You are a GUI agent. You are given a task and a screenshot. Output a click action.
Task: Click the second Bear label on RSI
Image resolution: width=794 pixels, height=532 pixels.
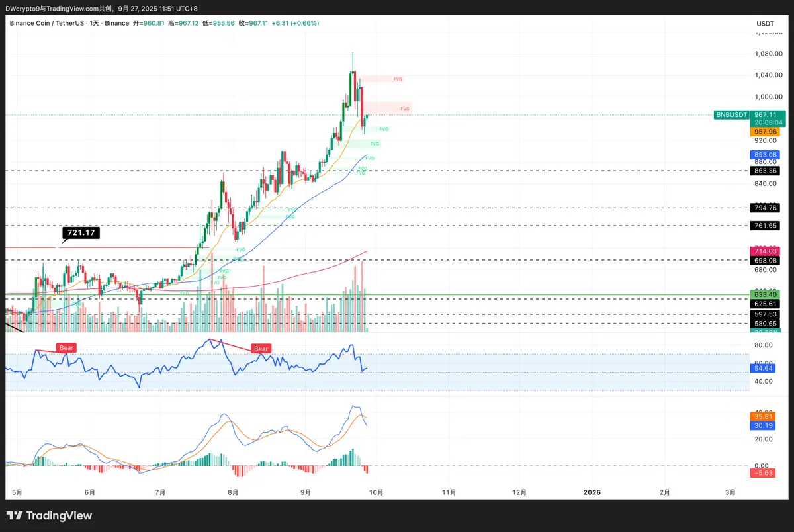[261, 349]
